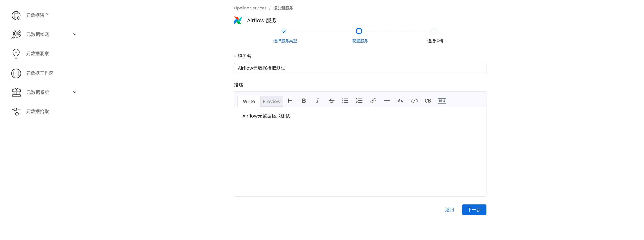Image resolution: width=644 pixels, height=240 pixels.
Task: Apply italic formatting in the editor toolbar
Action: click(x=318, y=101)
